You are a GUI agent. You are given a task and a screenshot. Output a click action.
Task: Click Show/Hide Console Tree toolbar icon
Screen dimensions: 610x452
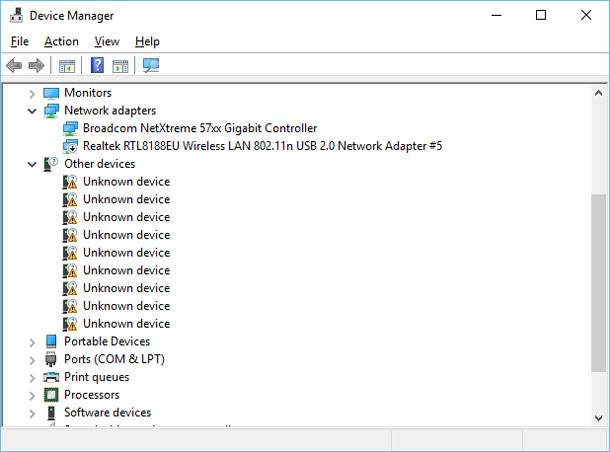tap(67, 66)
